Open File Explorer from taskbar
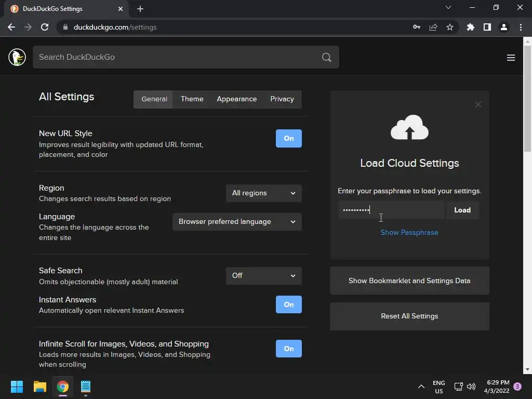Image resolution: width=532 pixels, height=399 pixels. (x=39, y=387)
